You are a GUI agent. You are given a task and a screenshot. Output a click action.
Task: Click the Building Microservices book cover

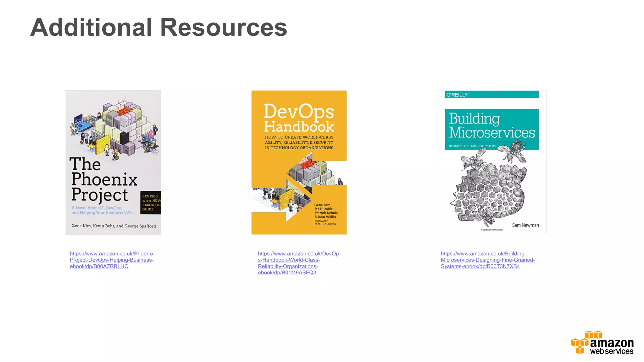pos(492,162)
